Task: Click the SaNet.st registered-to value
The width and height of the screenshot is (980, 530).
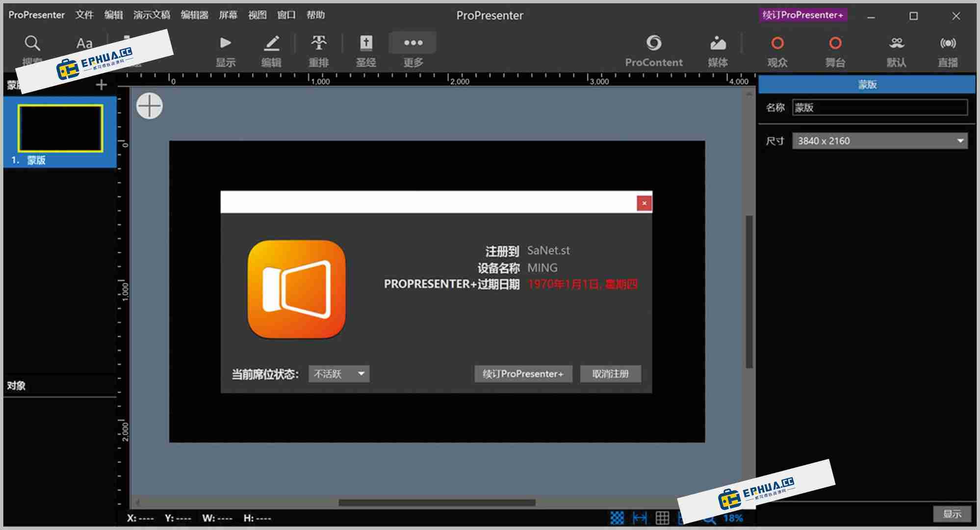Action: click(548, 250)
